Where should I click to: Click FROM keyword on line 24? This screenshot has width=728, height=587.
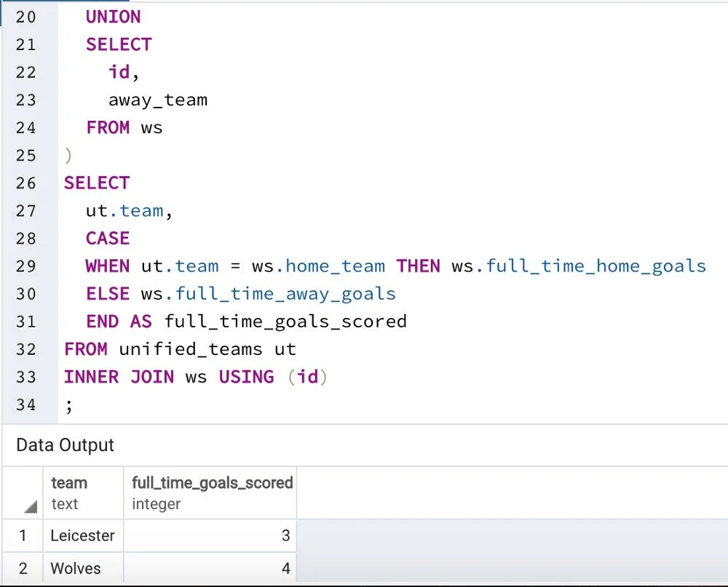108,127
